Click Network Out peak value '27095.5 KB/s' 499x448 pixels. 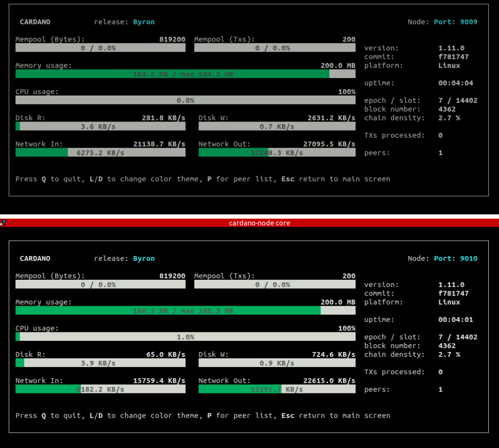[x=329, y=144]
